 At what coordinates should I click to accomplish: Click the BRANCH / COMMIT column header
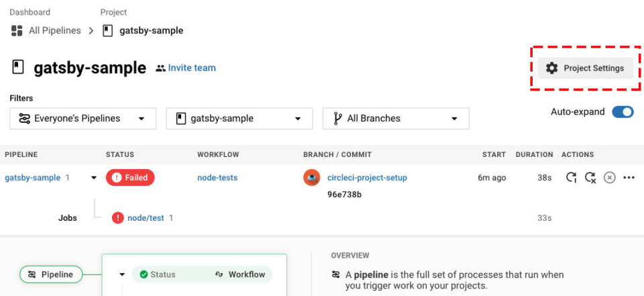[x=337, y=154]
